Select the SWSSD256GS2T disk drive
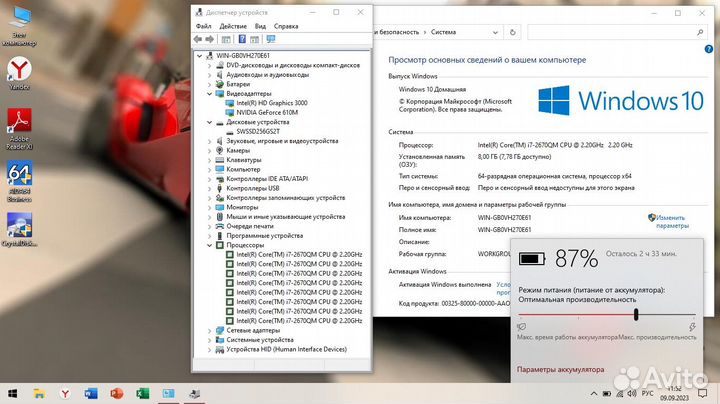This screenshot has height=404, width=720. [x=258, y=131]
